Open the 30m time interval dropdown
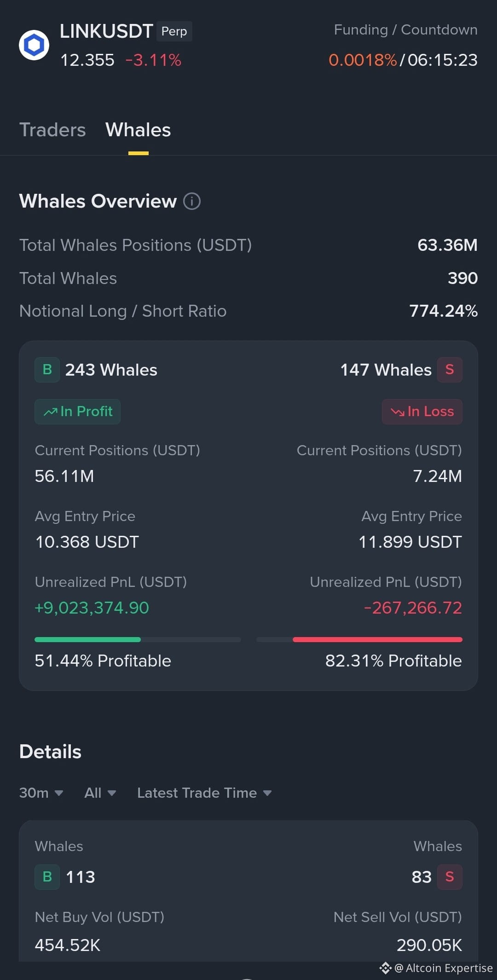Viewport: 497px width, 980px height. [41, 793]
